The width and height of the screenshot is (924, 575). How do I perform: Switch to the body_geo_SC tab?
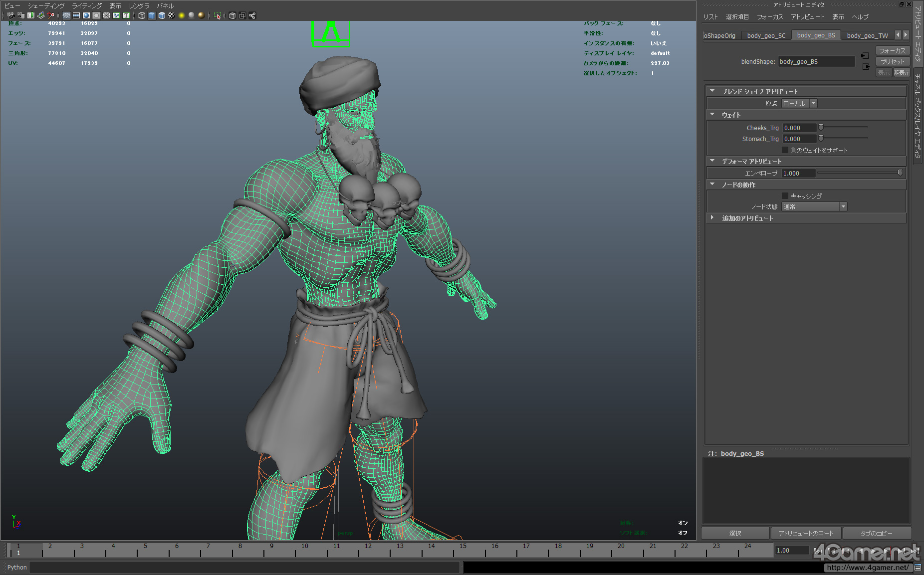click(x=766, y=35)
